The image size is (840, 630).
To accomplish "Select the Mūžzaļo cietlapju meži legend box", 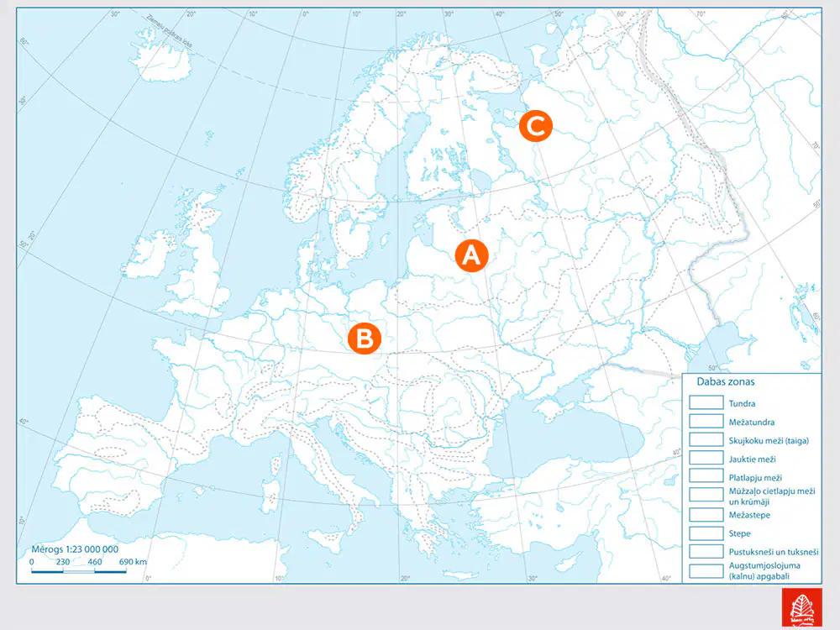I will point(706,495).
